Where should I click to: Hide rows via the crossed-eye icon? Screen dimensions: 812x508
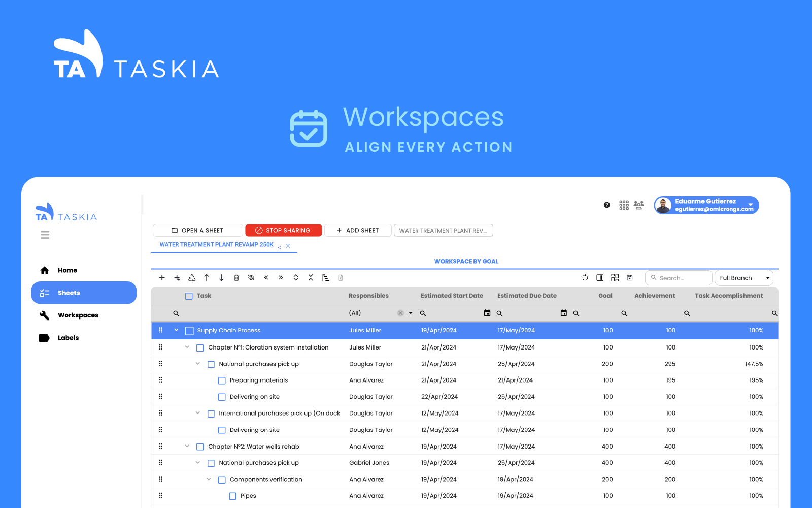[x=251, y=277]
